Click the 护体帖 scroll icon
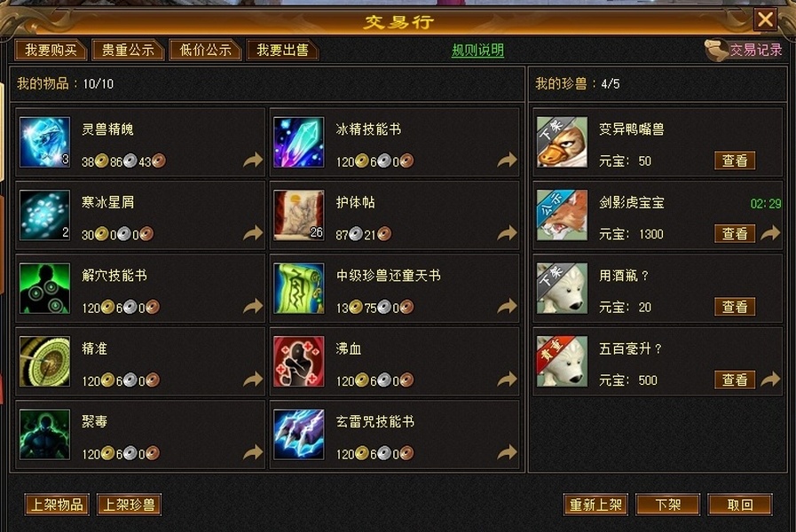 point(298,215)
